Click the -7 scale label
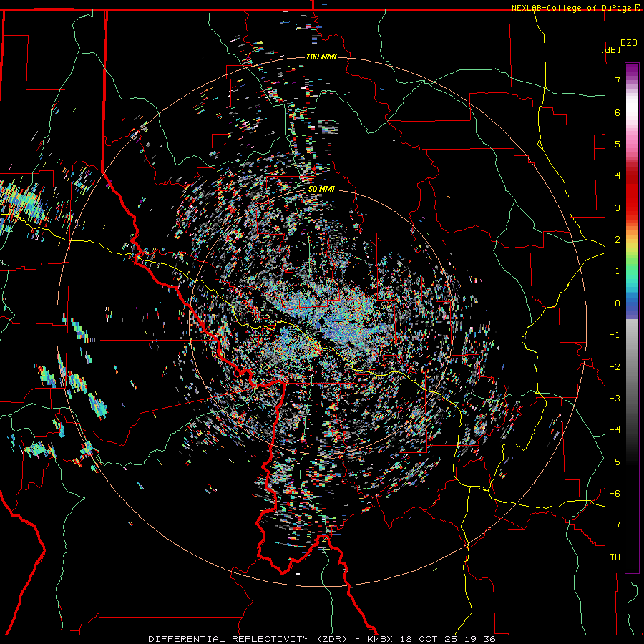Viewport: 644px width, 644px height. click(615, 525)
